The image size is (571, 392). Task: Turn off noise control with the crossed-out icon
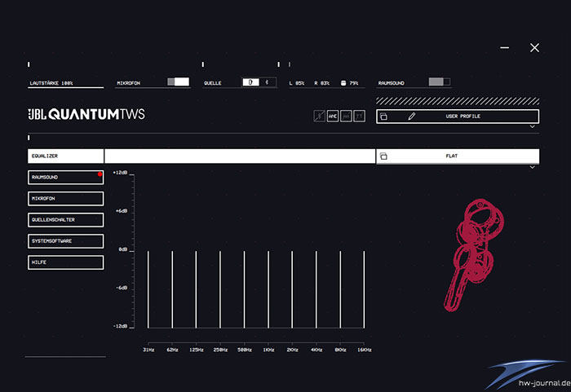[320, 116]
